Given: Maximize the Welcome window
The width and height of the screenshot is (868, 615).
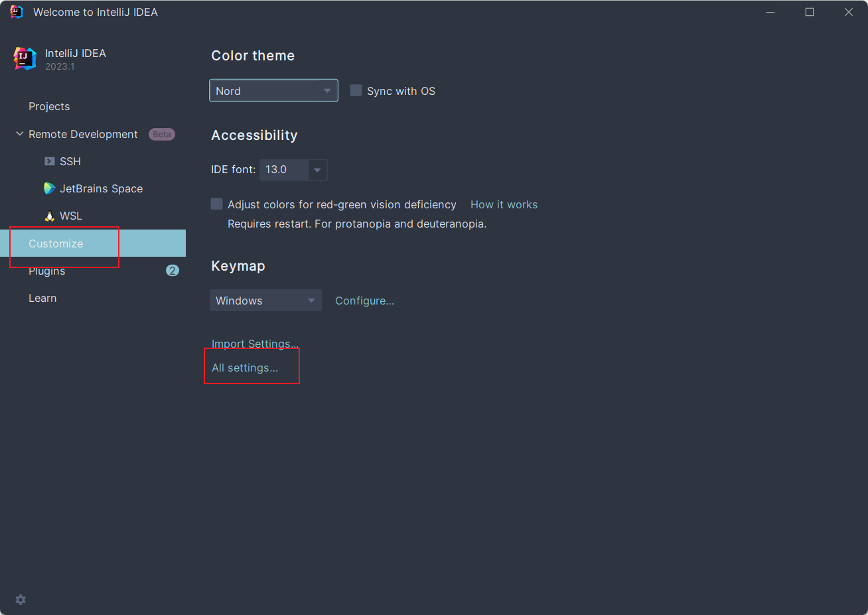Looking at the screenshot, I should coord(810,12).
